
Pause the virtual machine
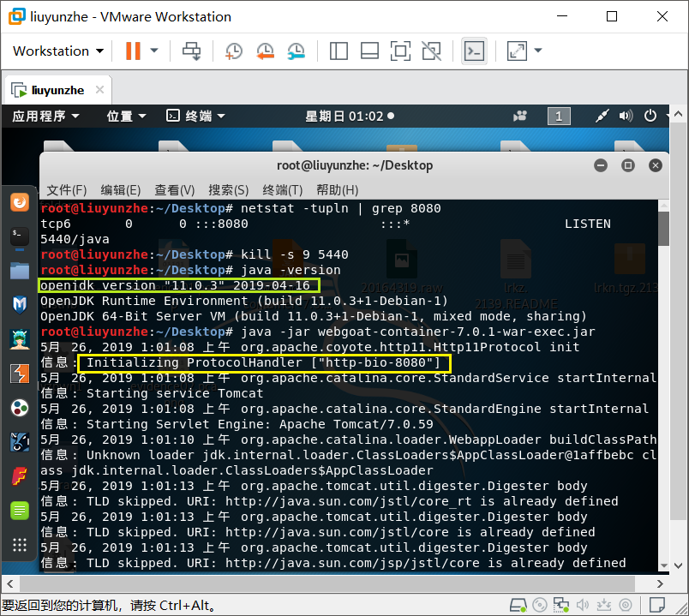pyautogui.click(x=133, y=51)
